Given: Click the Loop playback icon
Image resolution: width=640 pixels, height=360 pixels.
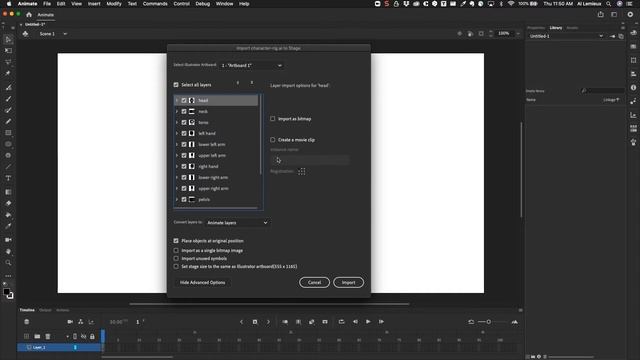Looking at the screenshot, I should 342,322.
